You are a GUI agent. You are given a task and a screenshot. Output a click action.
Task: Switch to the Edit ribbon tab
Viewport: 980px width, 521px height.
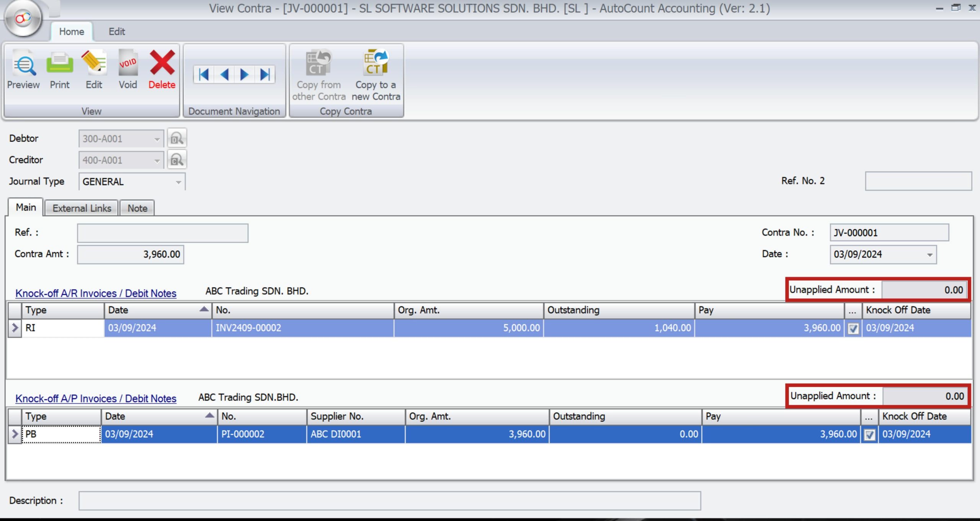pyautogui.click(x=117, y=31)
